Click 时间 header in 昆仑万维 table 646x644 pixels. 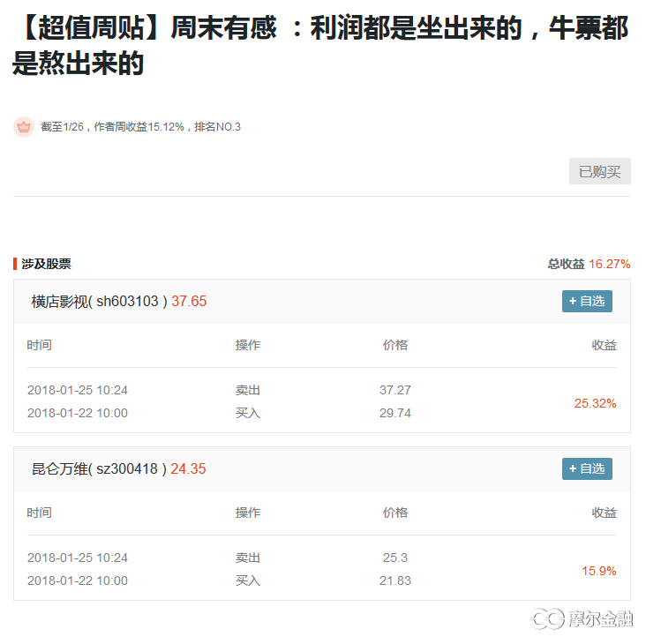[39, 513]
